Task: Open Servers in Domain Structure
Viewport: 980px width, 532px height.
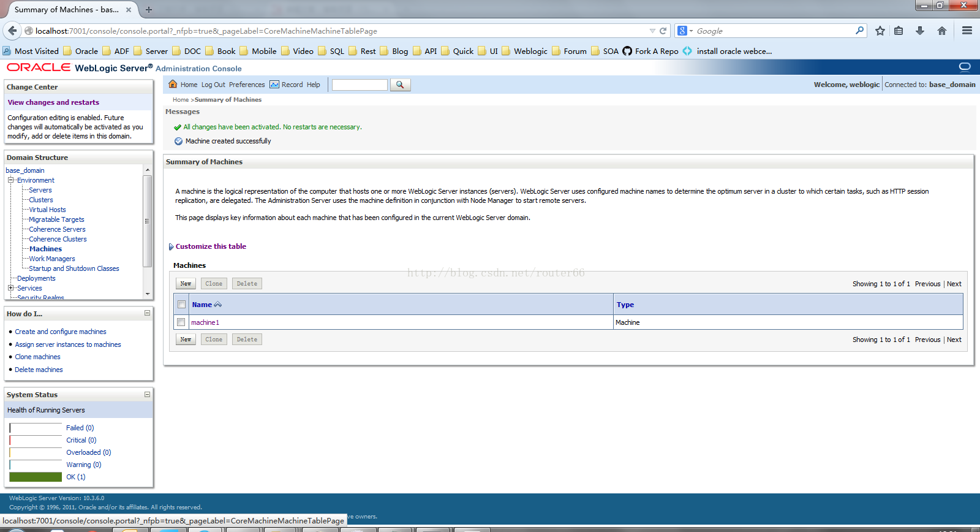Action: click(x=40, y=190)
